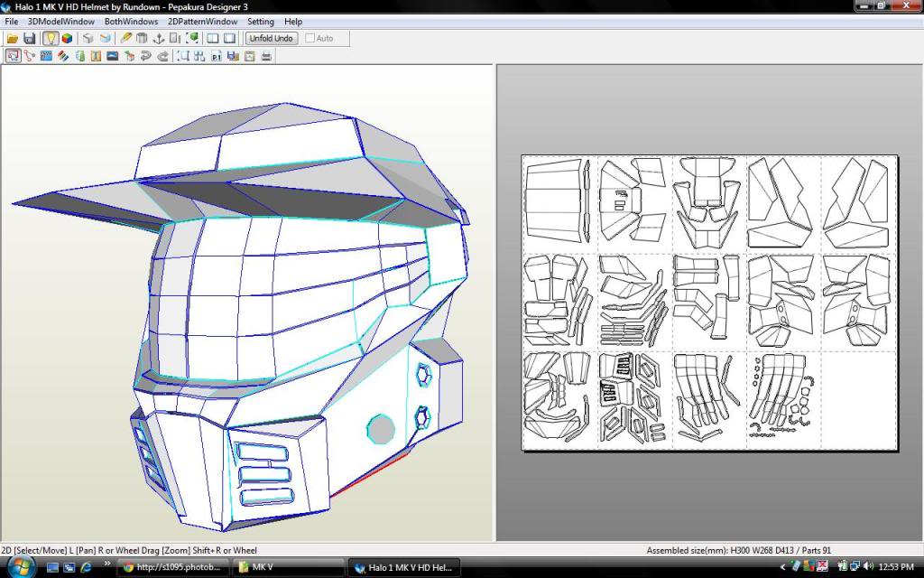
Task: Click the green cube fit-view icon
Action: tap(192, 38)
